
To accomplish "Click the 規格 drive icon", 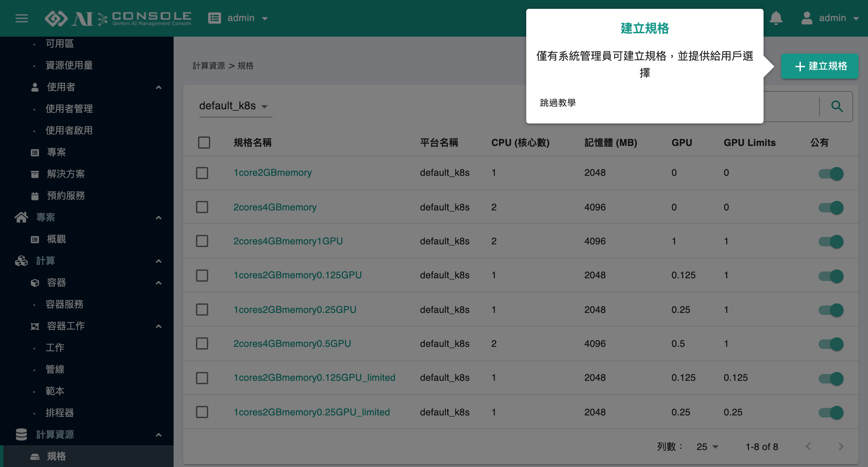I will coord(35,456).
